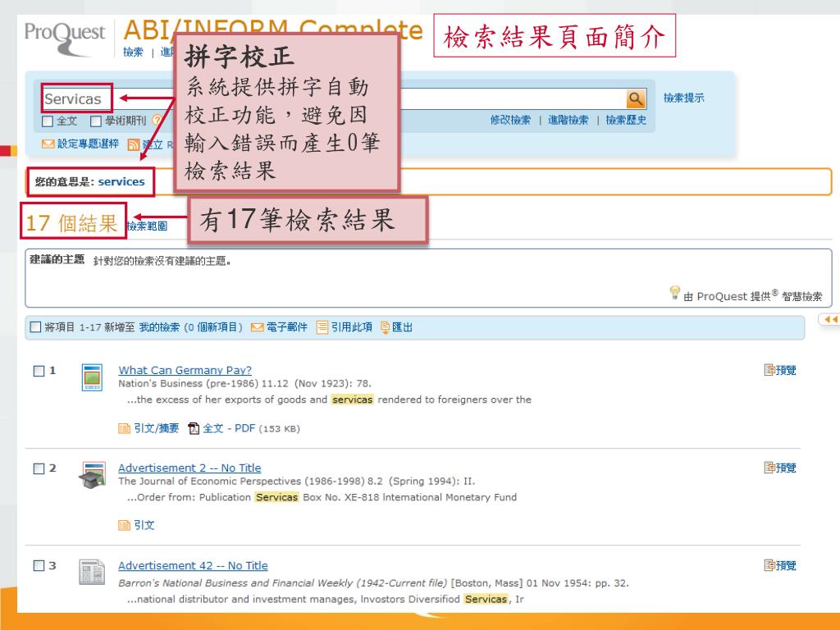
Task: Open 全文 - PDF link for result 1
Action: 229,428
